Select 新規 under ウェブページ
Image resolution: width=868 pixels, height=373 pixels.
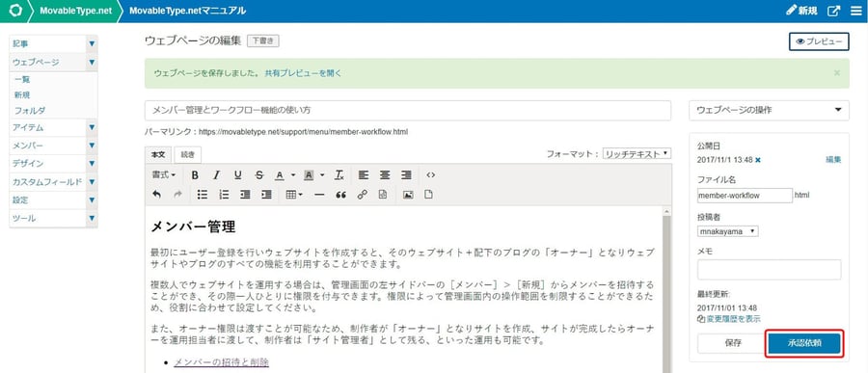(22, 95)
